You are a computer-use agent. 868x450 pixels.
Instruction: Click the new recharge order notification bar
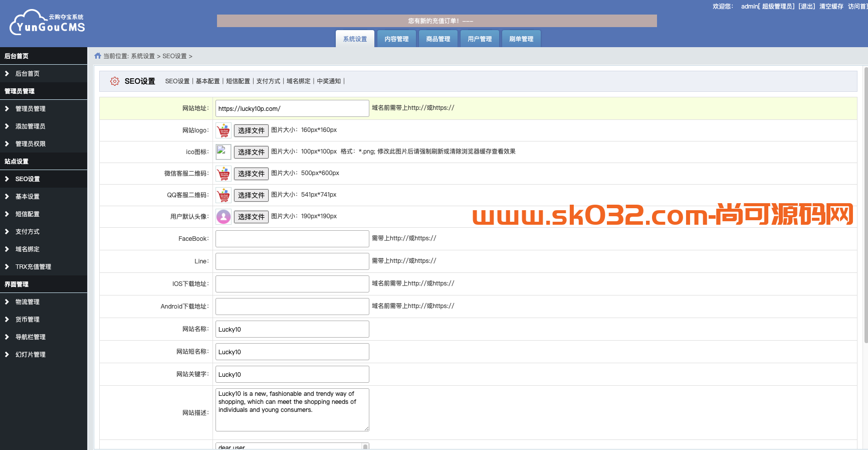(x=437, y=21)
